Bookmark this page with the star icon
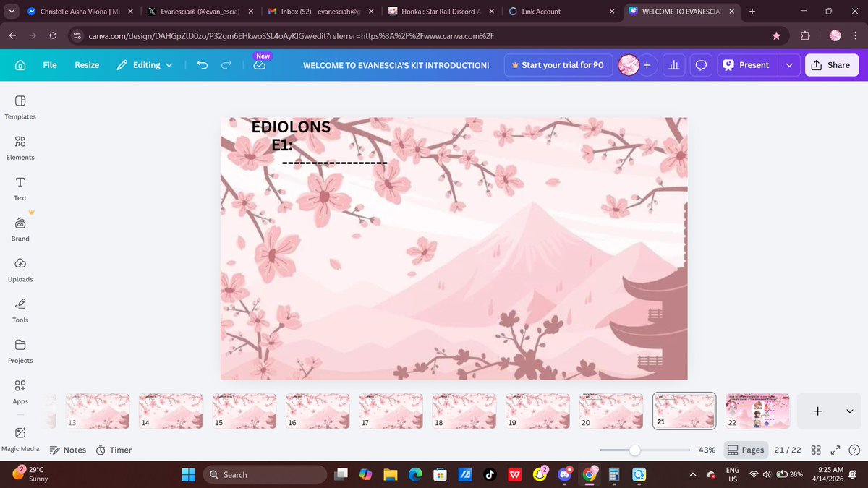Viewport: 868px width, 488px height. click(x=776, y=35)
